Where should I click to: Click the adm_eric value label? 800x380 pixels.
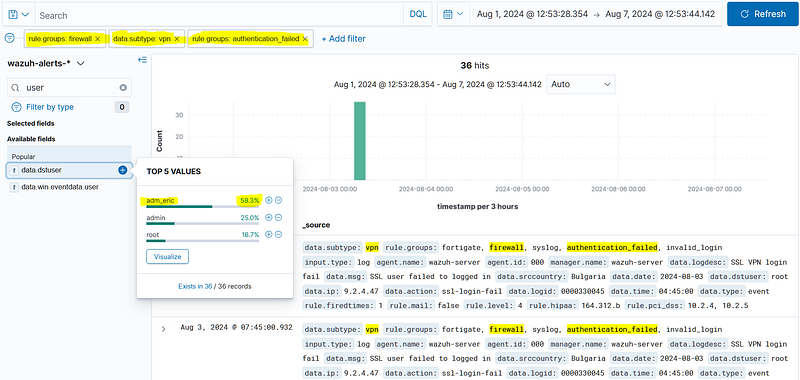click(160, 201)
